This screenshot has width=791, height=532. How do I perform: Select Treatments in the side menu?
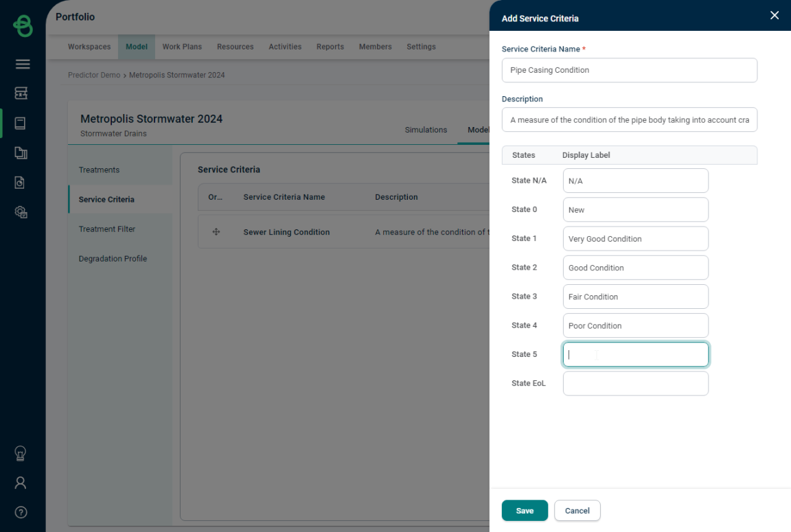click(121, 170)
